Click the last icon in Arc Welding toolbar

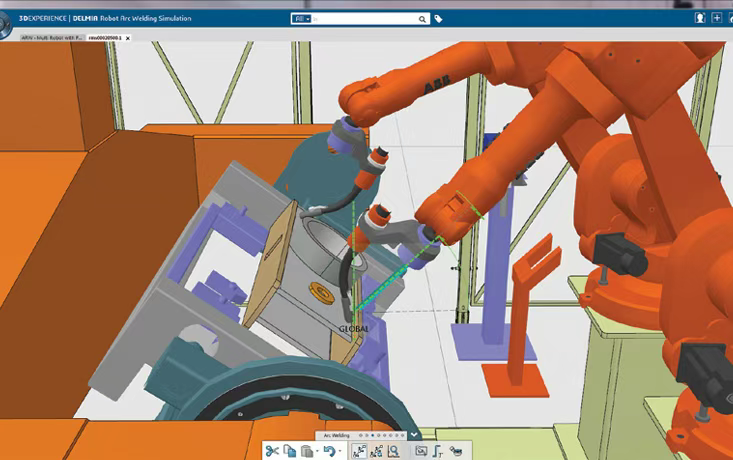pos(456,451)
